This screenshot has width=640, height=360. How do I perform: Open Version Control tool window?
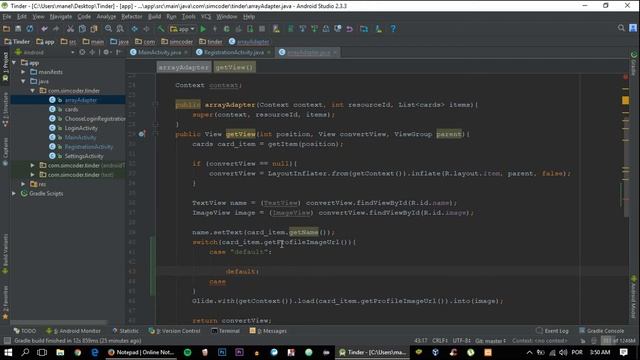click(x=175, y=331)
